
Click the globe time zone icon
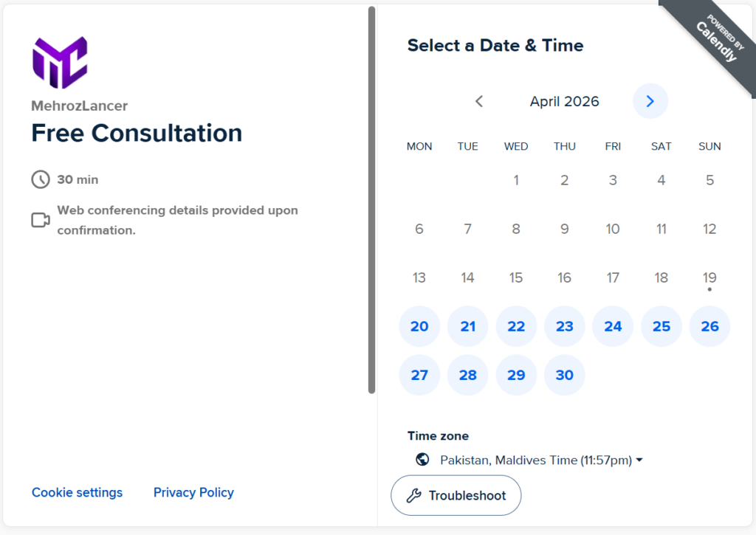tap(423, 460)
